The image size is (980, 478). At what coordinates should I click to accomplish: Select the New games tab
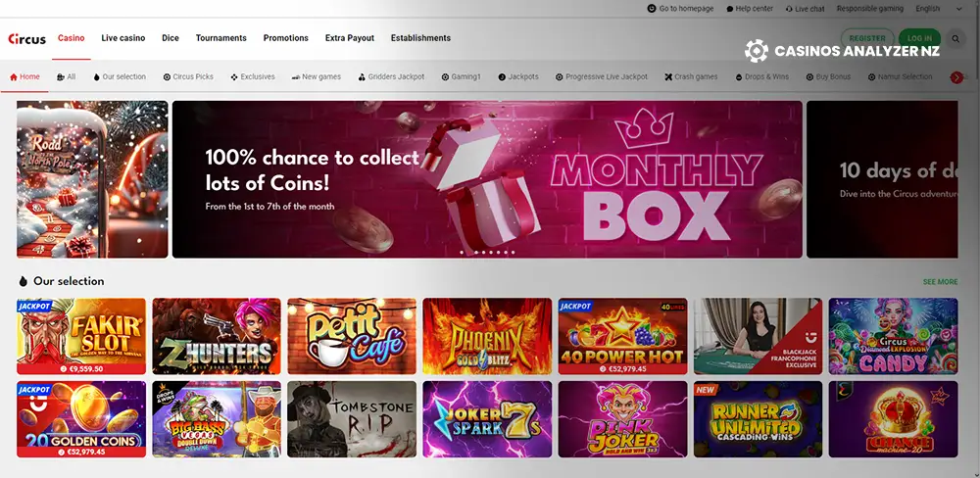[317, 76]
